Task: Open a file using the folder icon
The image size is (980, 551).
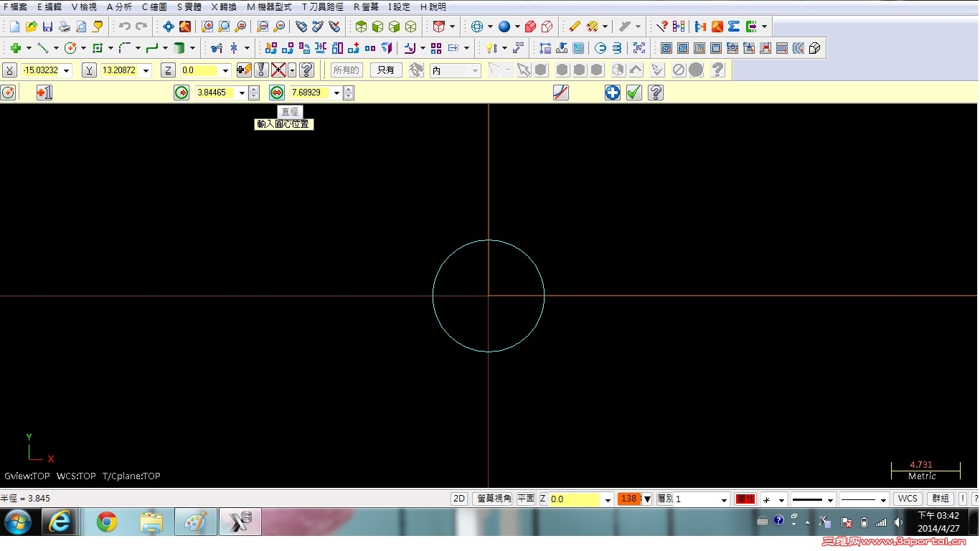Action: tap(31, 27)
